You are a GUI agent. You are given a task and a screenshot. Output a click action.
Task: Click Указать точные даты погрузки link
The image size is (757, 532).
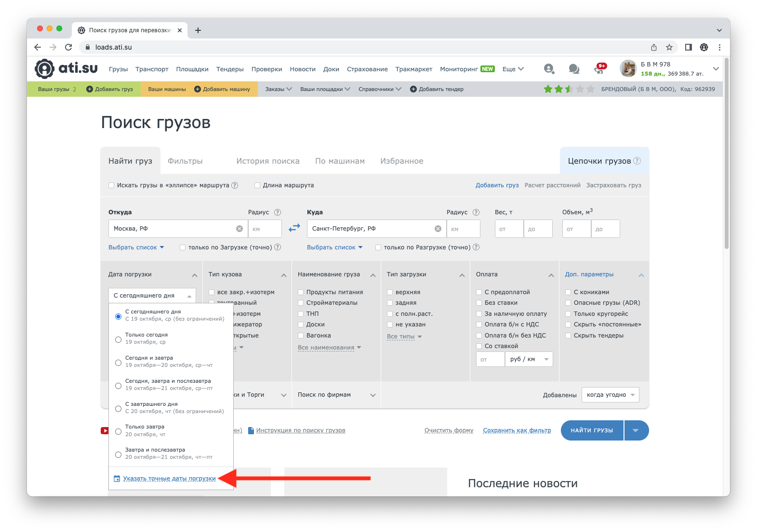(x=170, y=479)
